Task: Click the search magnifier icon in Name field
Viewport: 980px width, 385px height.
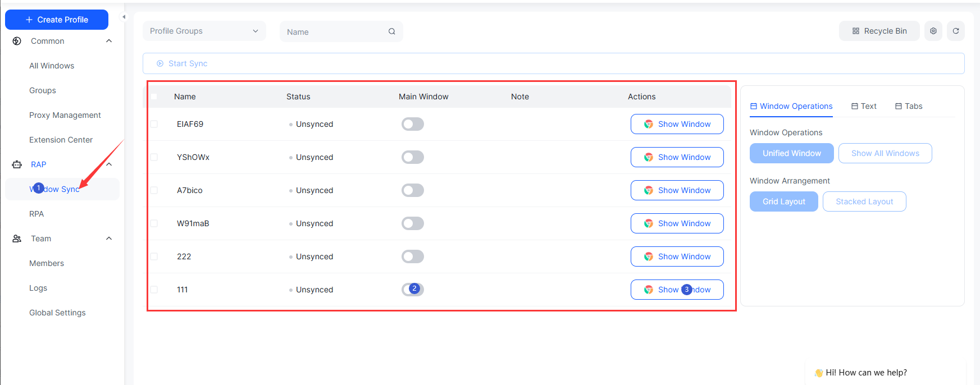Action: pos(391,32)
